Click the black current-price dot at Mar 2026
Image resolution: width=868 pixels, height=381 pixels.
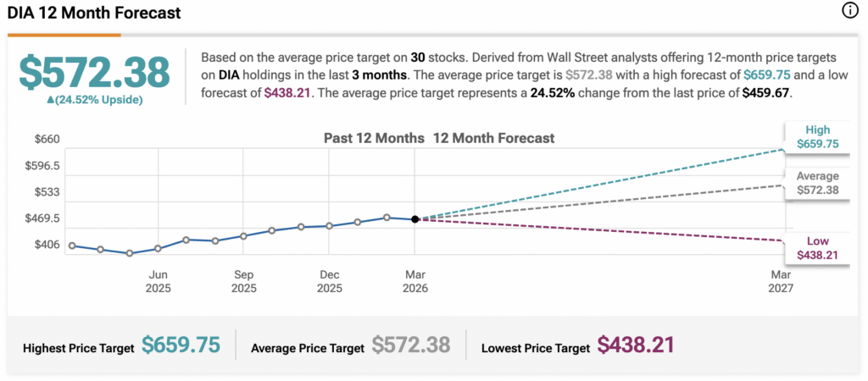pyautogui.click(x=415, y=219)
